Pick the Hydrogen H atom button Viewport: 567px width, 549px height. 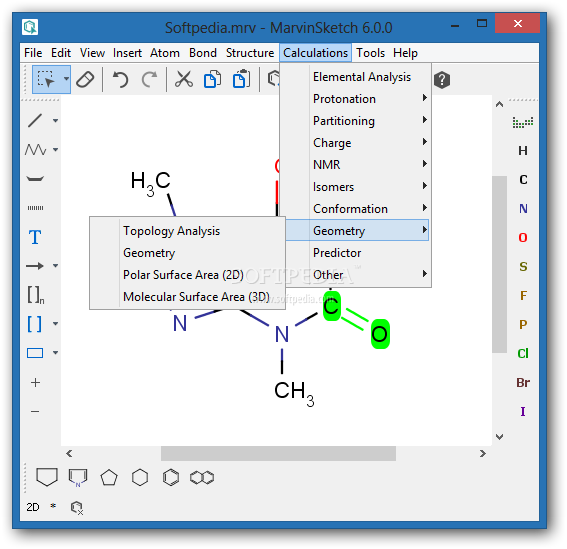(x=523, y=150)
